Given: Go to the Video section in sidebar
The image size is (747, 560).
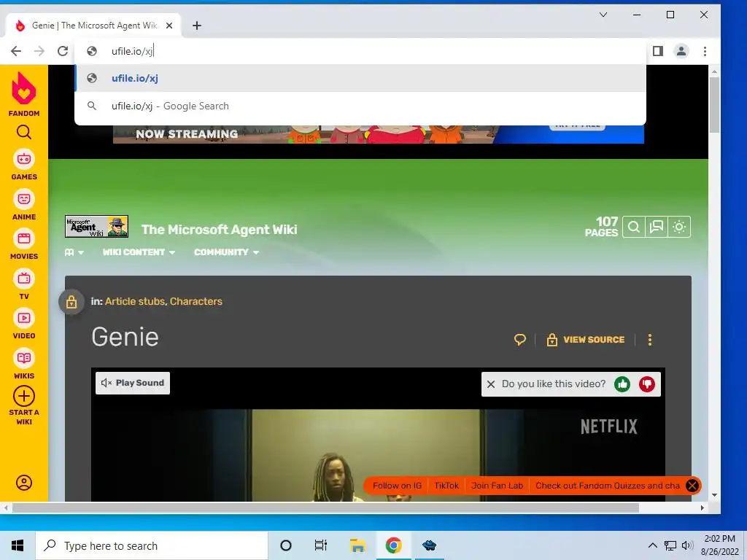Looking at the screenshot, I should click(24, 324).
